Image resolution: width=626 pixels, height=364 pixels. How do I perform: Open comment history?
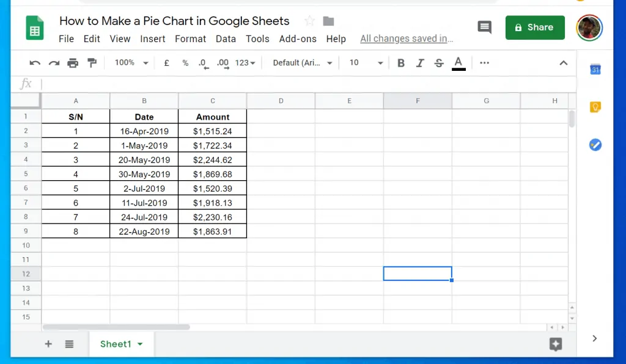(x=485, y=27)
